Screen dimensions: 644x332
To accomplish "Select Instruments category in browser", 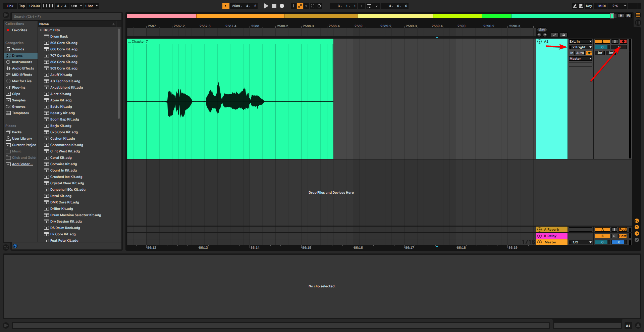I will click(22, 62).
